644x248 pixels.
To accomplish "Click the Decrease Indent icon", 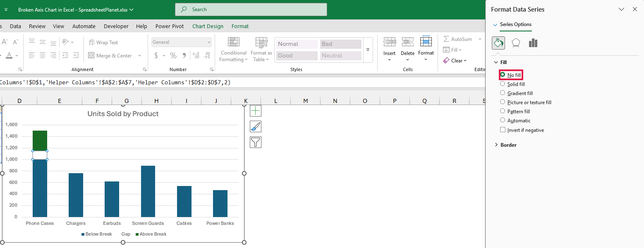I will (65, 55).
